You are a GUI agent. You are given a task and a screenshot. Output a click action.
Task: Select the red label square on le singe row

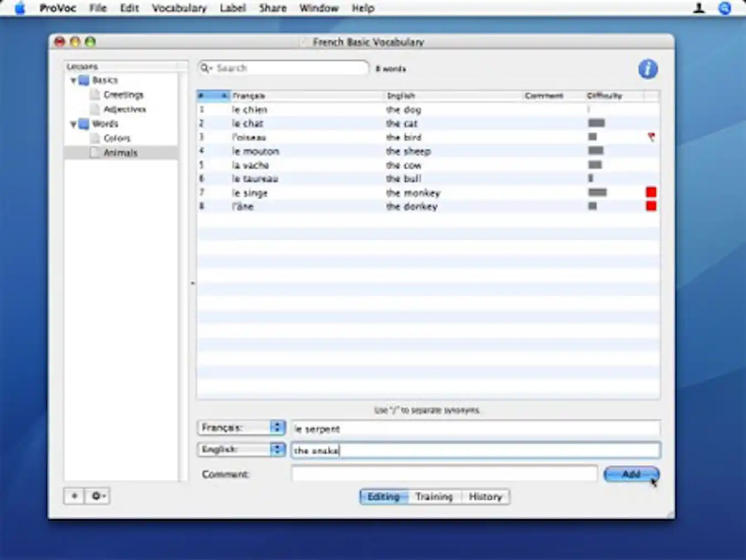tap(651, 192)
